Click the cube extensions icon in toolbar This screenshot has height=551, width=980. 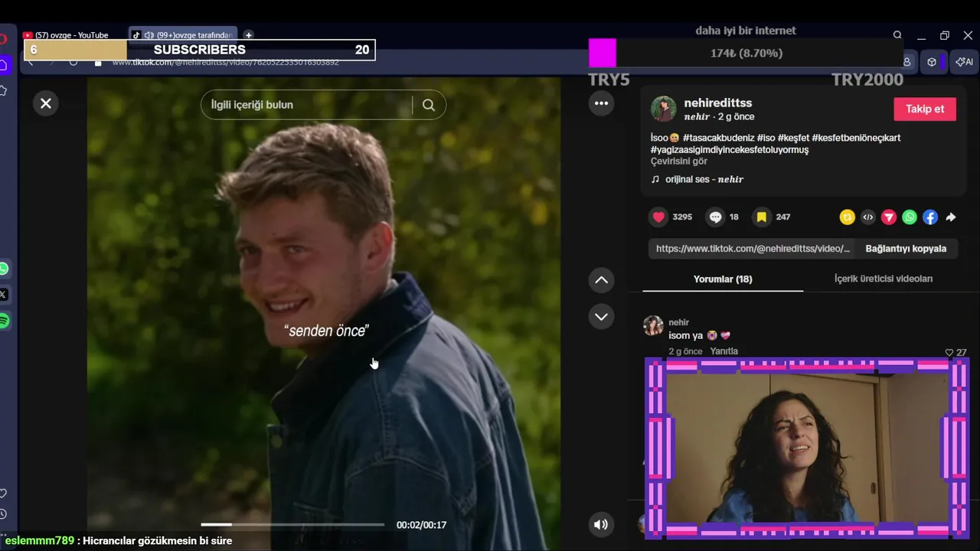932,62
